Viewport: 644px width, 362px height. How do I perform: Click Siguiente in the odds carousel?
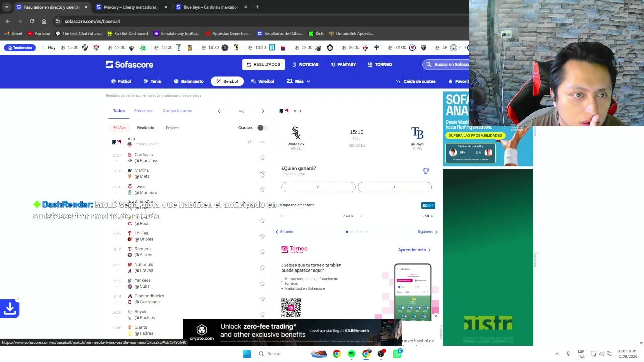(428, 232)
